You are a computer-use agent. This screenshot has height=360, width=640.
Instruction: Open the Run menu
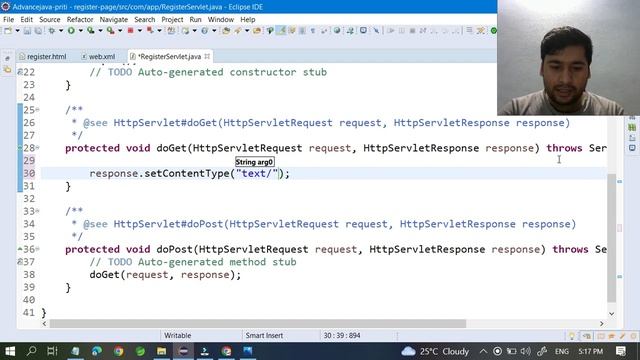tap(195, 20)
